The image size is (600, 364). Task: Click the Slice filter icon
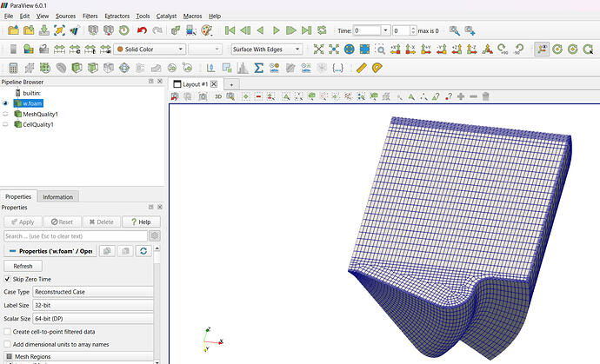[x=92, y=68]
